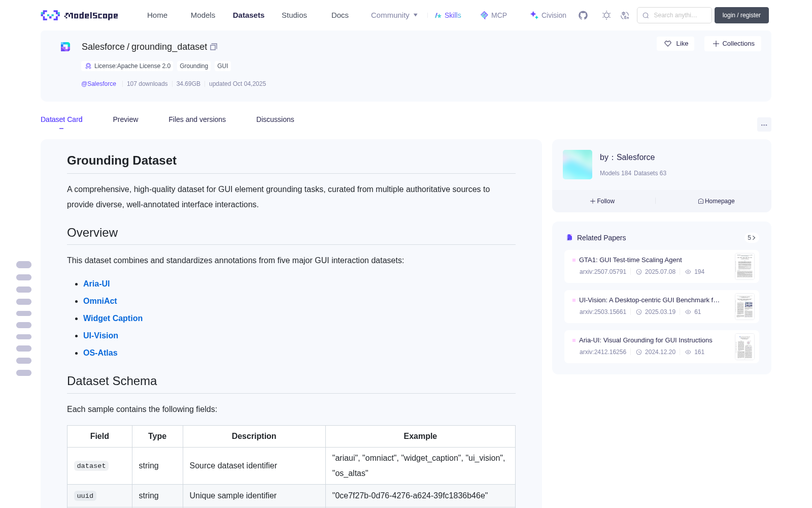
Task: Open the Widget Caption dataset link
Action: pos(113,318)
